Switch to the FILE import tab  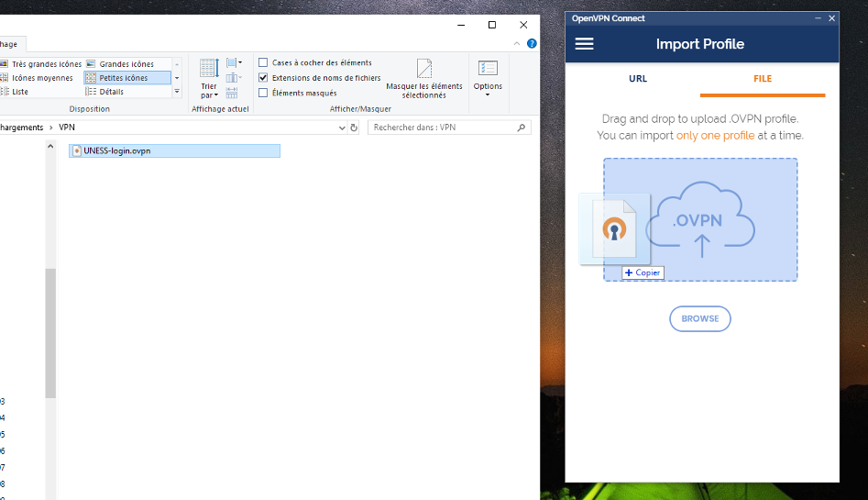click(x=763, y=79)
